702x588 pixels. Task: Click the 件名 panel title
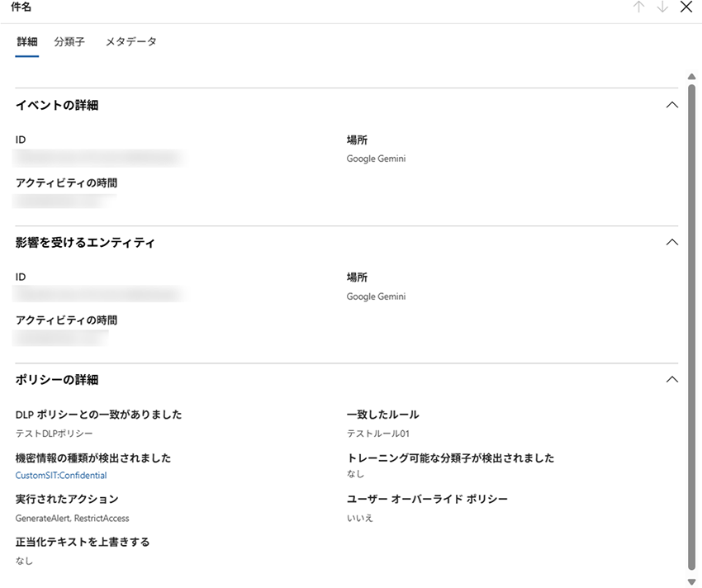[x=21, y=7]
